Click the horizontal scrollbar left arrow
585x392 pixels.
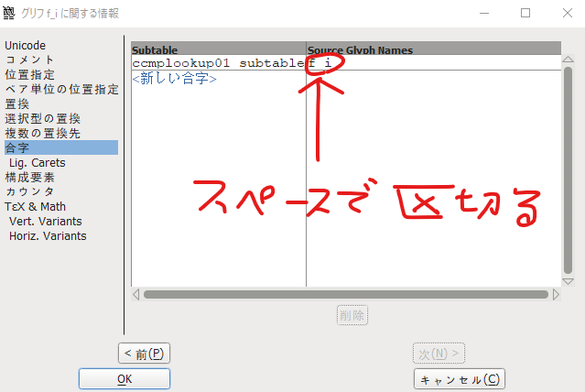click(x=136, y=295)
